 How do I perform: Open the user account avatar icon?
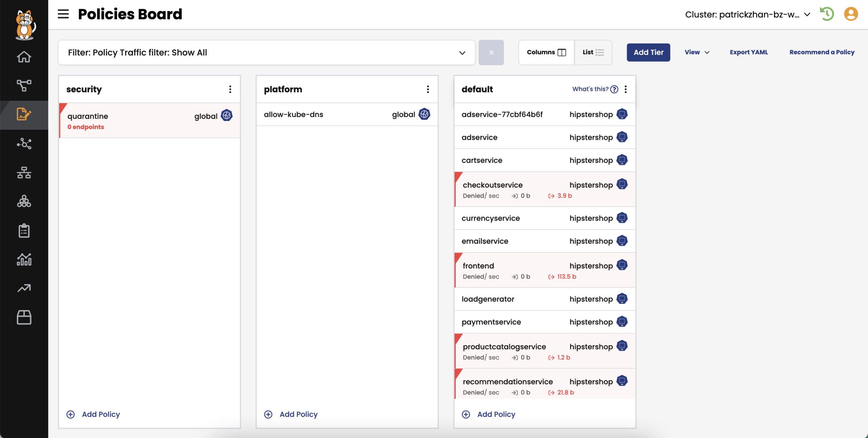click(x=850, y=14)
